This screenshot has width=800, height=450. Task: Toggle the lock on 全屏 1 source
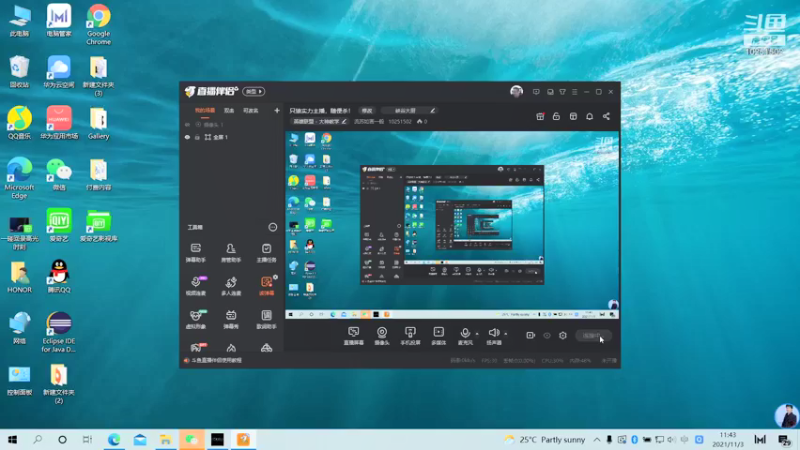pos(197,137)
